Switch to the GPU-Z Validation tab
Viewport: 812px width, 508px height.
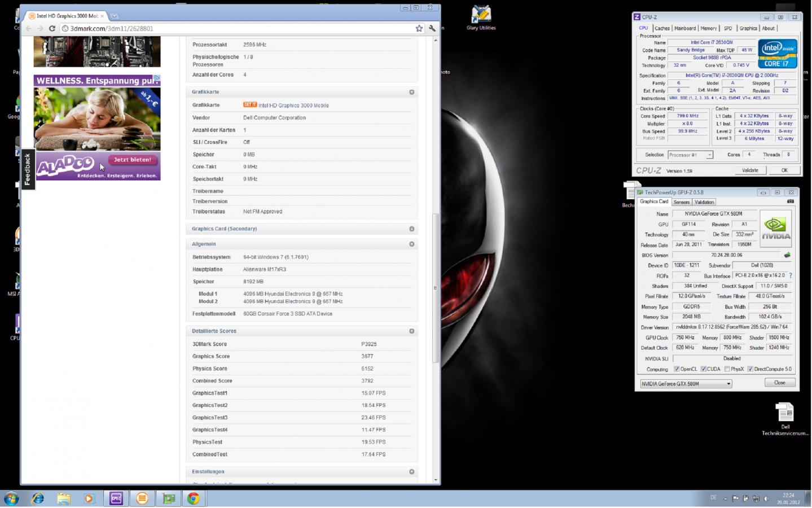click(704, 202)
